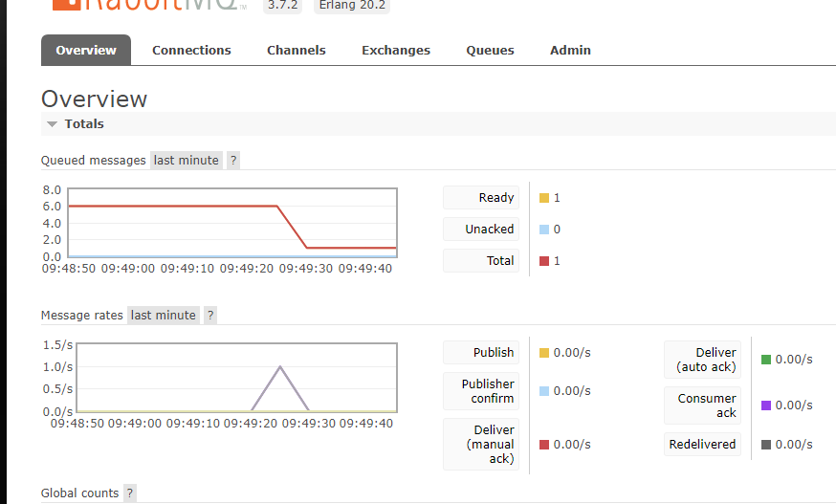Viewport: 836px width, 504px height.
Task: Click the purple Consumer ack swatch
Action: pyautogui.click(x=765, y=405)
